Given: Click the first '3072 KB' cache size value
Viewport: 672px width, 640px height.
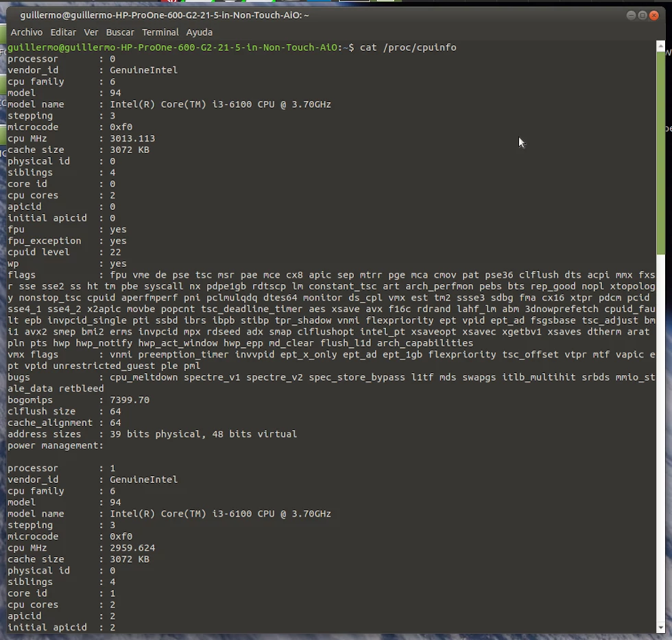Looking at the screenshot, I should (130, 150).
